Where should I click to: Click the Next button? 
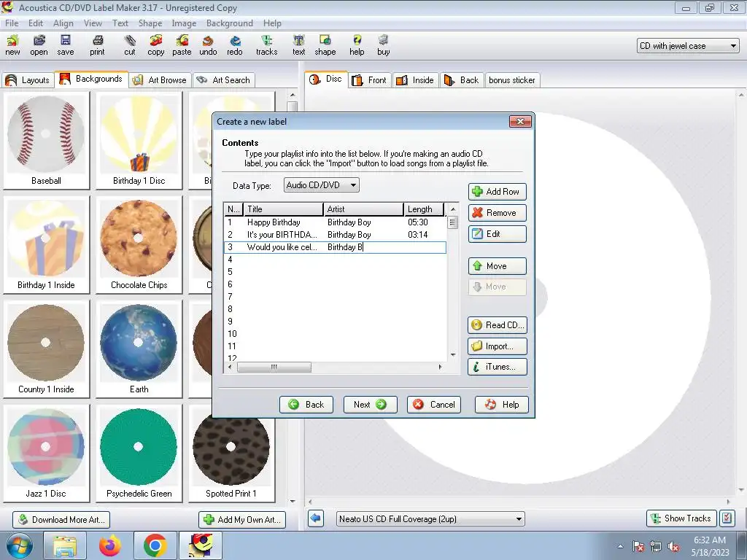tap(370, 404)
